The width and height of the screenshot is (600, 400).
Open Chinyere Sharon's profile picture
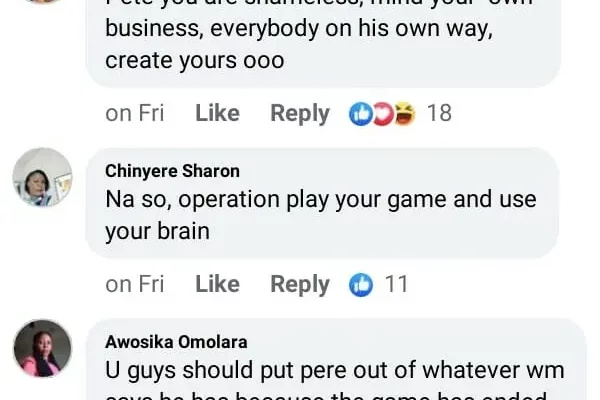pyautogui.click(x=42, y=178)
